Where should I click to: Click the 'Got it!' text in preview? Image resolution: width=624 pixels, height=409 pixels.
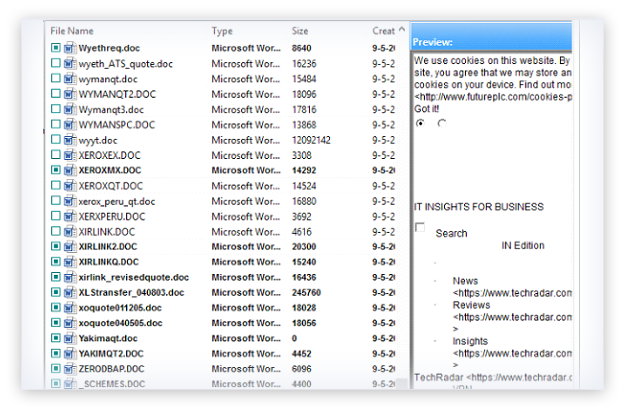[x=426, y=109]
